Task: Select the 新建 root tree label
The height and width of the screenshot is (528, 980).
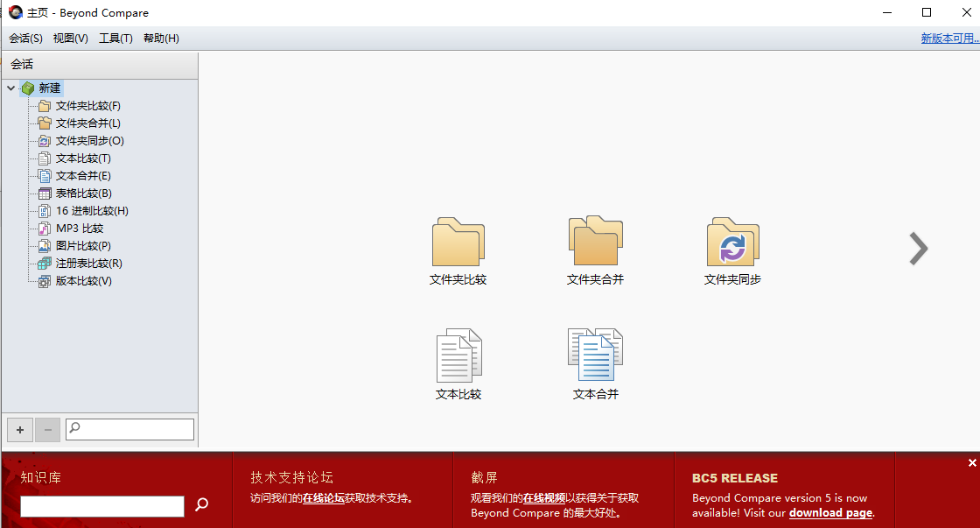Action: click(x=49, y=88)
